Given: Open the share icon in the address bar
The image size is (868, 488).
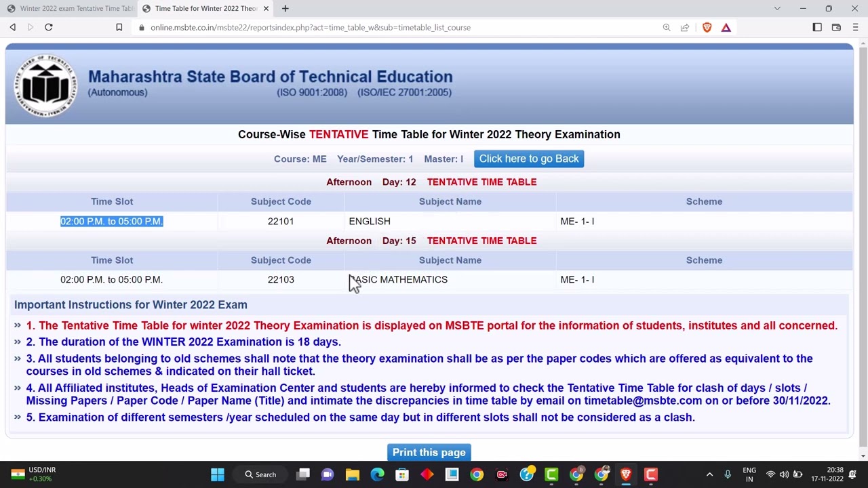Looking at the screenshot, I should (685, 27).
